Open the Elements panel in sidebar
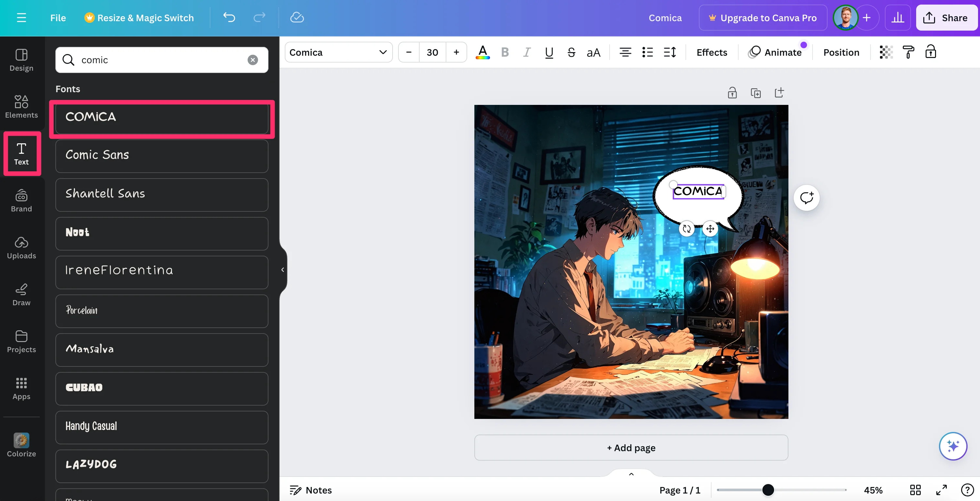 point(21,107)
